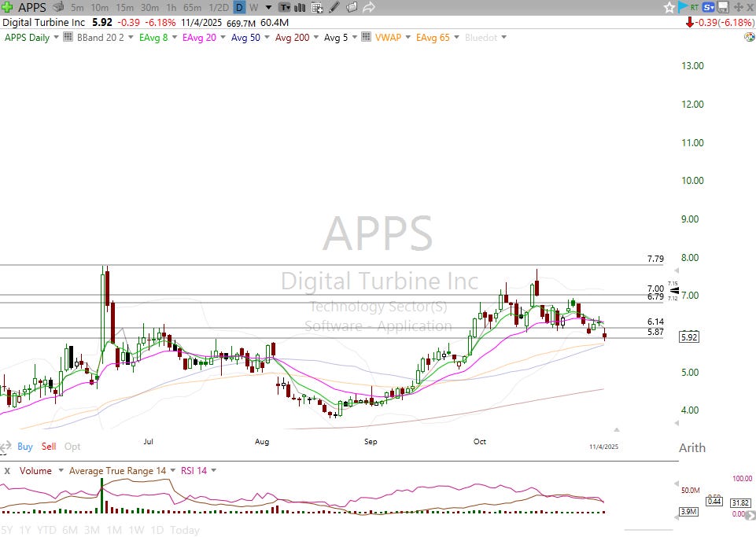
Task: Click the favorite star icon
Action: pyautogui.click(x=669, y=7)
